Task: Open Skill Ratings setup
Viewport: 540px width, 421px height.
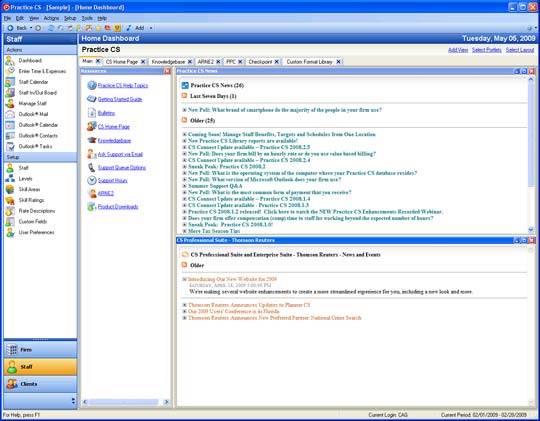Action: 24,200
